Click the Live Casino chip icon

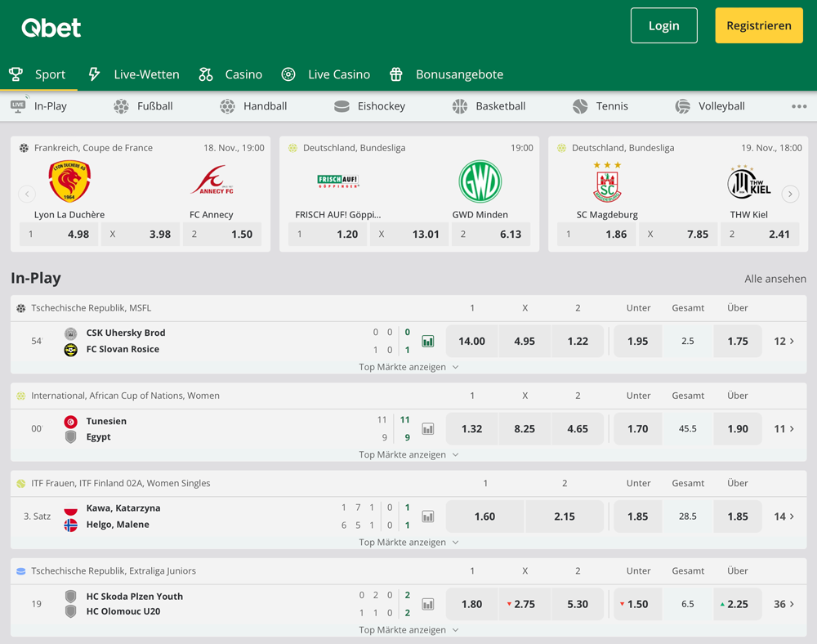[288, 74]
